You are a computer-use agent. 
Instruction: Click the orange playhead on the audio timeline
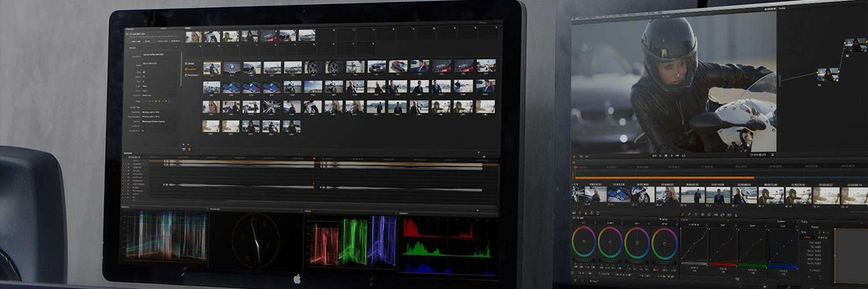[314, 173]
